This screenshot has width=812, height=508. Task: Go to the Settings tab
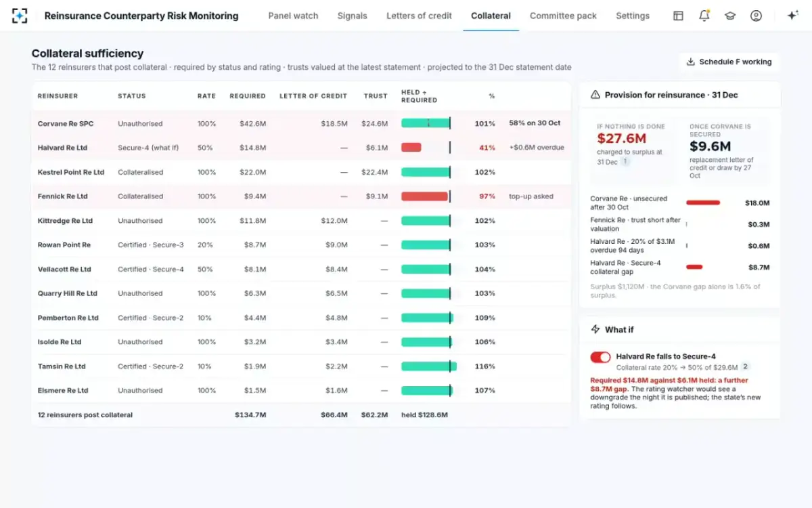click(633, 16)
